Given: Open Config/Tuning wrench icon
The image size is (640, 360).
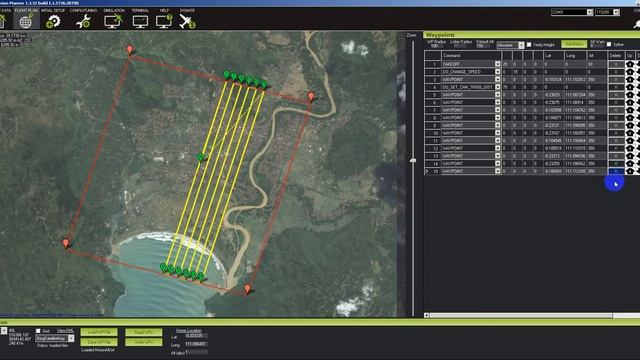Looking at the screenshot, I should [x=83, y=21].
